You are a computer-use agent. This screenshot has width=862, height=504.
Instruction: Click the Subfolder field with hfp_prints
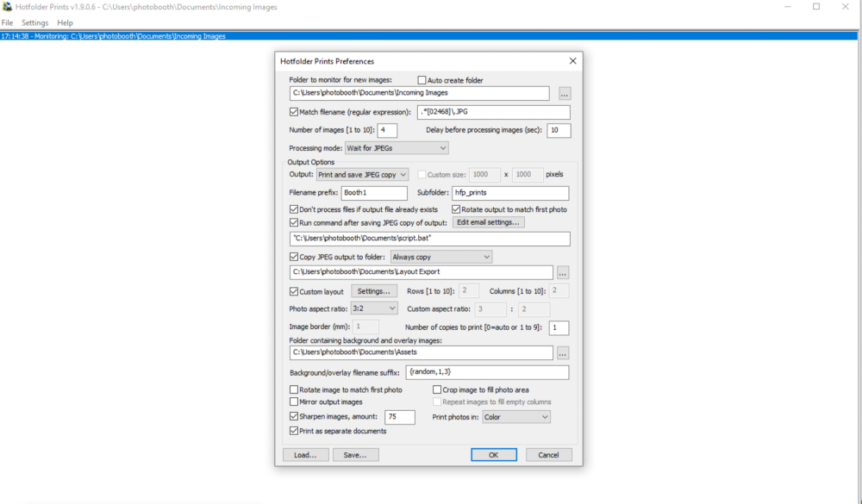click(510, 193)
